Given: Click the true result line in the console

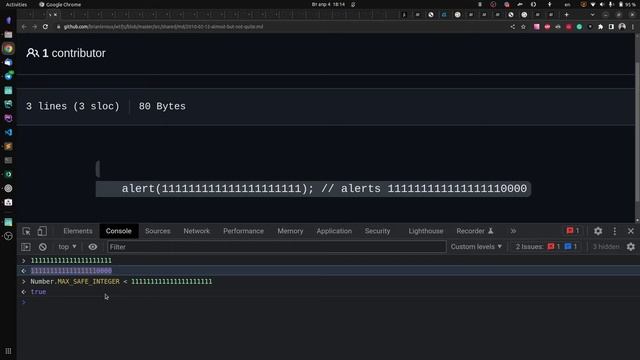Looking at the screenshot, I should click(329, 292).
